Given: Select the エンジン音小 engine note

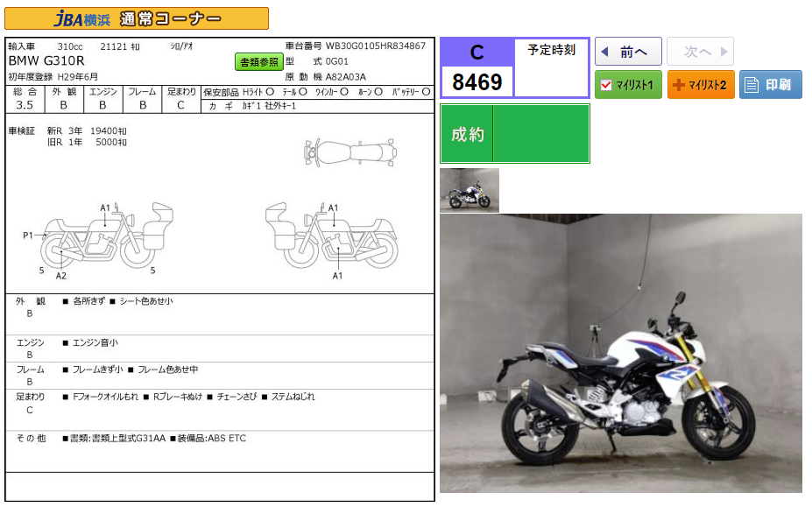Looking at the screenshot, I should [95, 343].
